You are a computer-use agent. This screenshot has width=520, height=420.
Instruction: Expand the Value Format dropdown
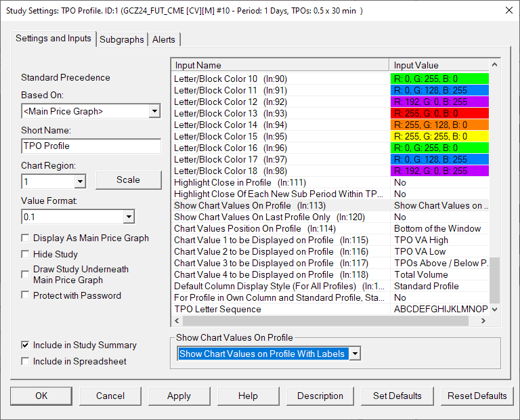pos(129,217)
